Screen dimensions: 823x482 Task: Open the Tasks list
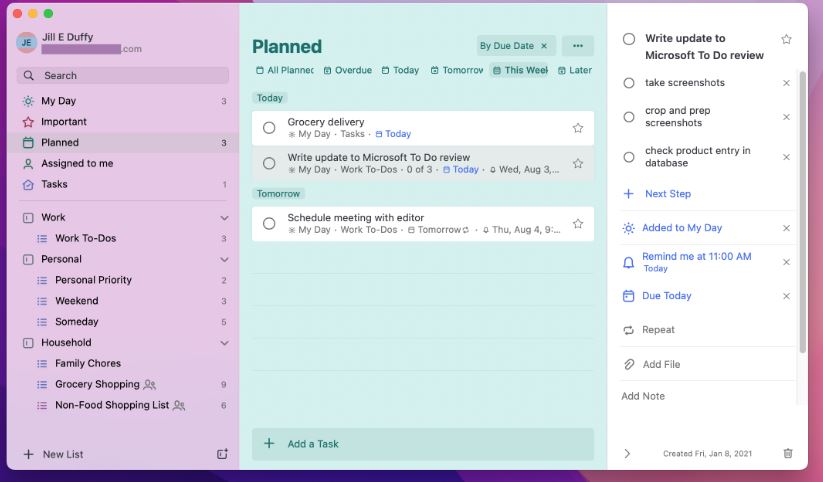click(123, 184)
